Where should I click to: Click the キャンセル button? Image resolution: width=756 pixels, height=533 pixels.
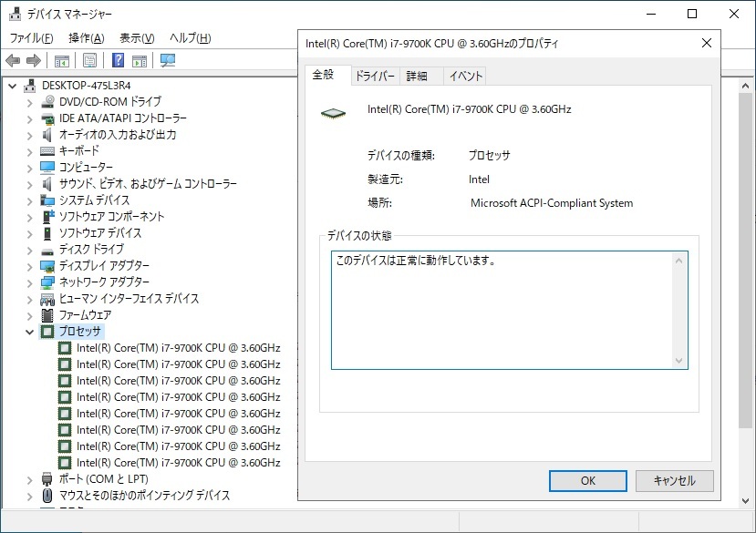674,480
